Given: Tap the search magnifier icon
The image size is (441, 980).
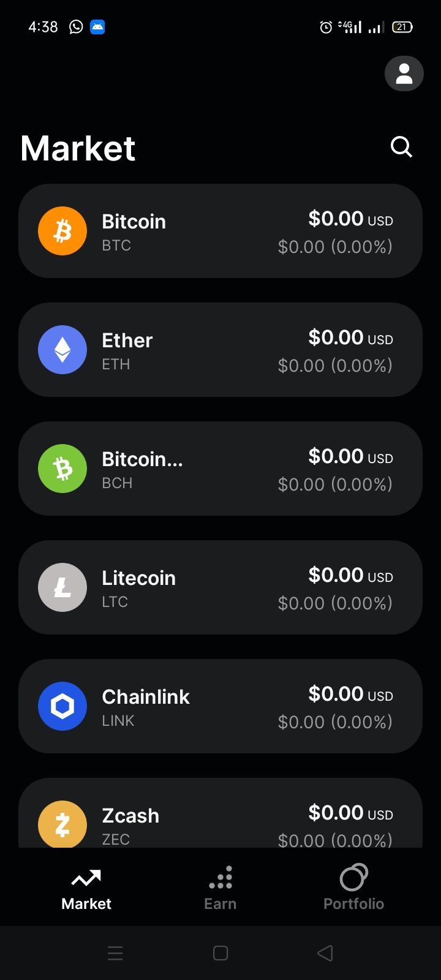Looking at the screenshot, I should (x=401, y=147).
